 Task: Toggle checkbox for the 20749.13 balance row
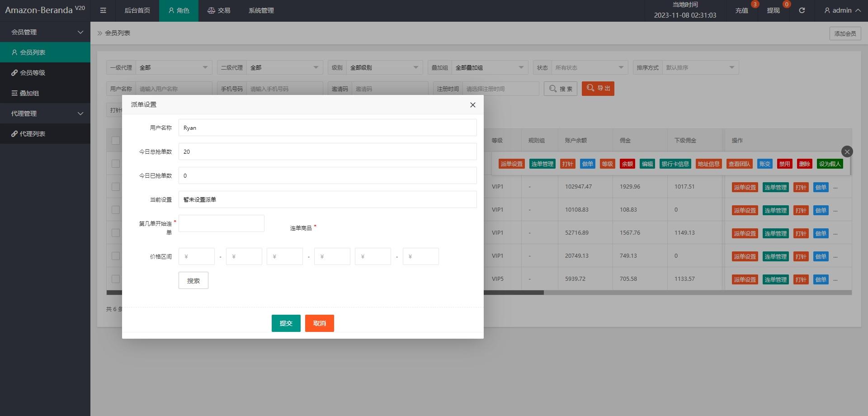(116, 256)
